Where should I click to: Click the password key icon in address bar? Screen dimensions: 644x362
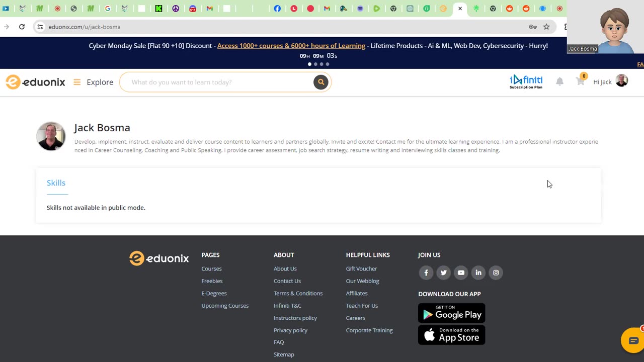[532, 27]
